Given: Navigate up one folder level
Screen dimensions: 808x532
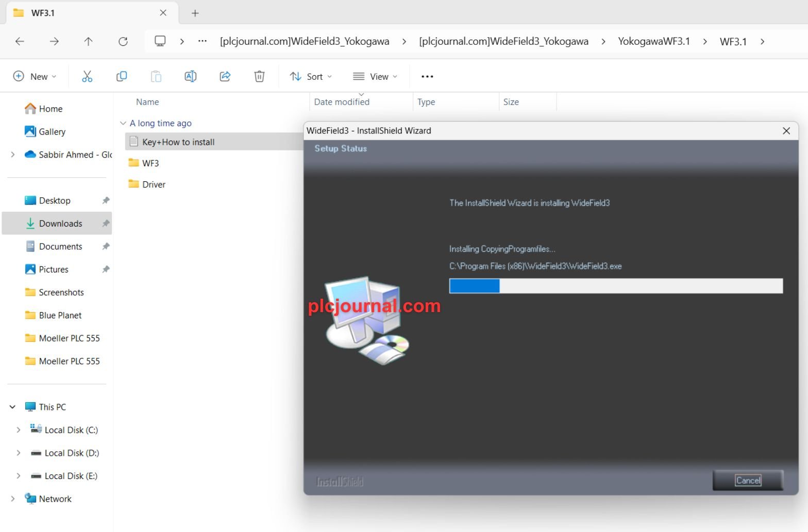Looking at the screenshot, I should pyautogui.click(x=88, y=41).
